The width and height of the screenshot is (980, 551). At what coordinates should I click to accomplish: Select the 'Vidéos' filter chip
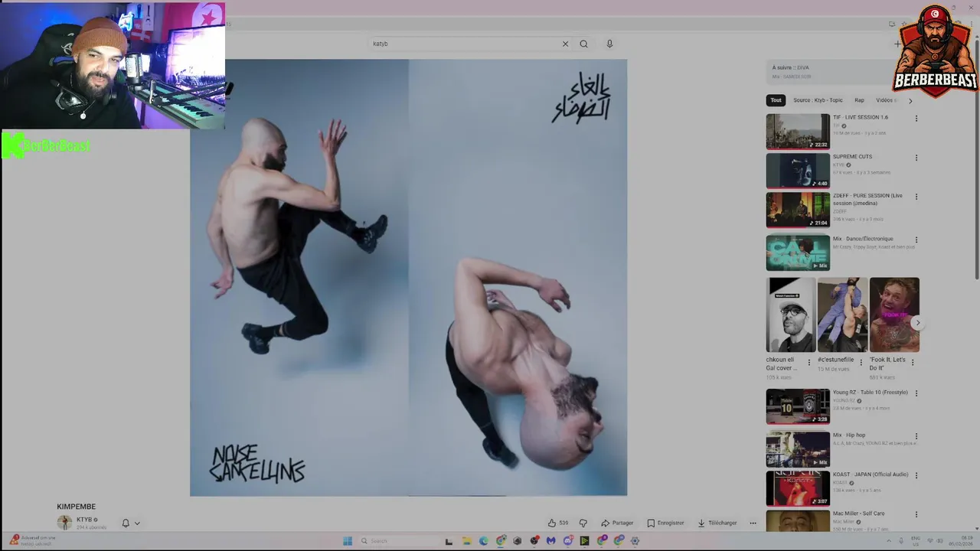click(886, 100)
